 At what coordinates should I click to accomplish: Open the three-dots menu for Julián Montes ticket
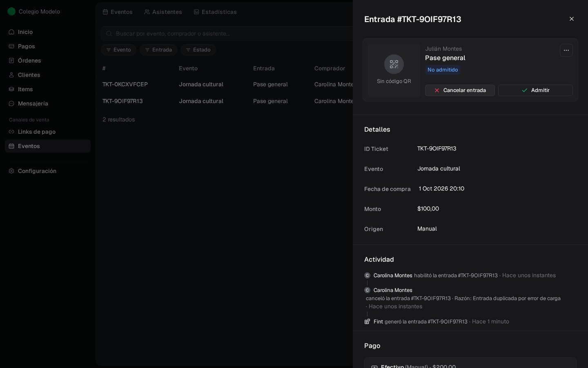[x=566, y=50]
